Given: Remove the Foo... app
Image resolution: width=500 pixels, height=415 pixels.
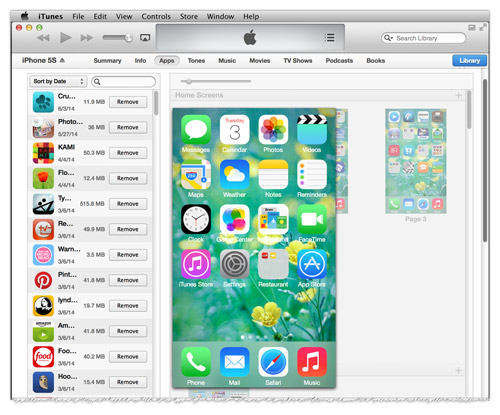Looking at the screenshot, I should point(128,357).
